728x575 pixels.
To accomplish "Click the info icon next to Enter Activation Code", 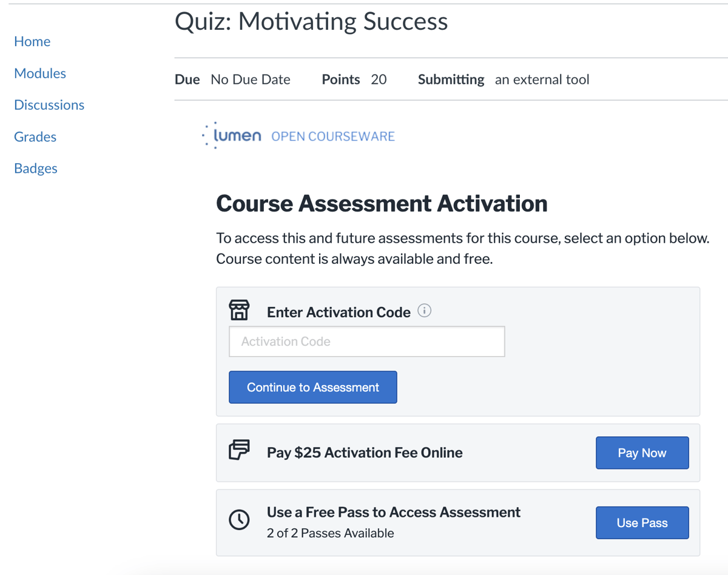I will (425, 311).
